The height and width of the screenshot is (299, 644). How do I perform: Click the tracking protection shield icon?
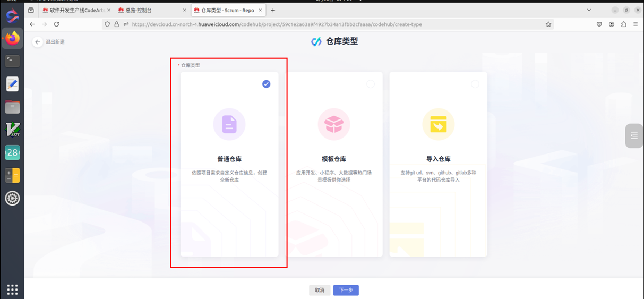coord(107,24)
